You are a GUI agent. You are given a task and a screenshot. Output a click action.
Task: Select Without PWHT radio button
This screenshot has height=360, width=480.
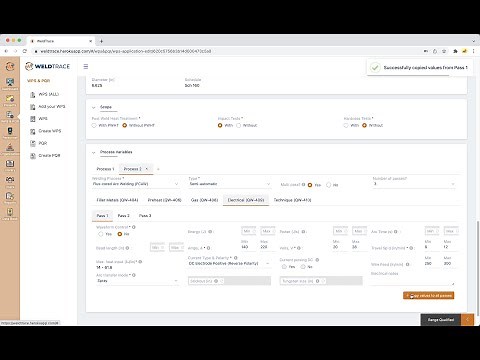pyautogui.click(x=125, y=125)
